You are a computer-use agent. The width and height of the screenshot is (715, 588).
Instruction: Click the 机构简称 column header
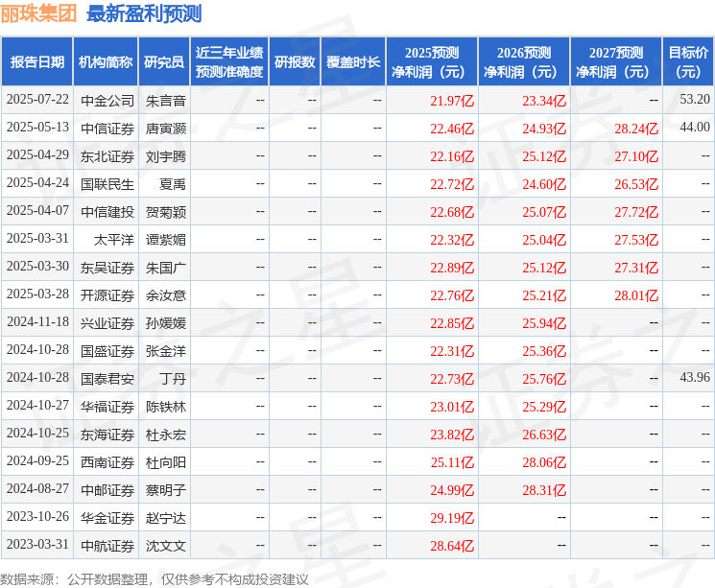106,62
